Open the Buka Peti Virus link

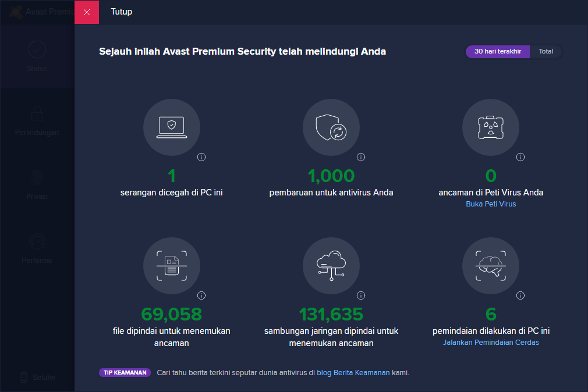[x=491, y=204]
